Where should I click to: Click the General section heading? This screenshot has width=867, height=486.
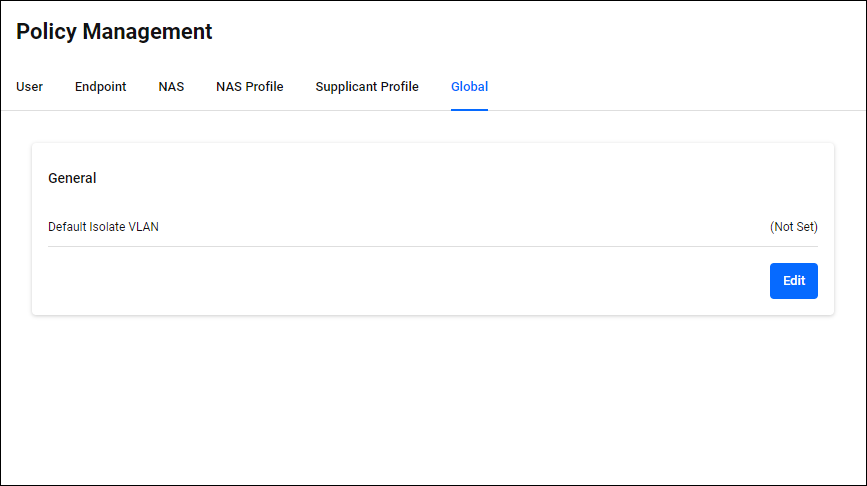coord(72,178)
